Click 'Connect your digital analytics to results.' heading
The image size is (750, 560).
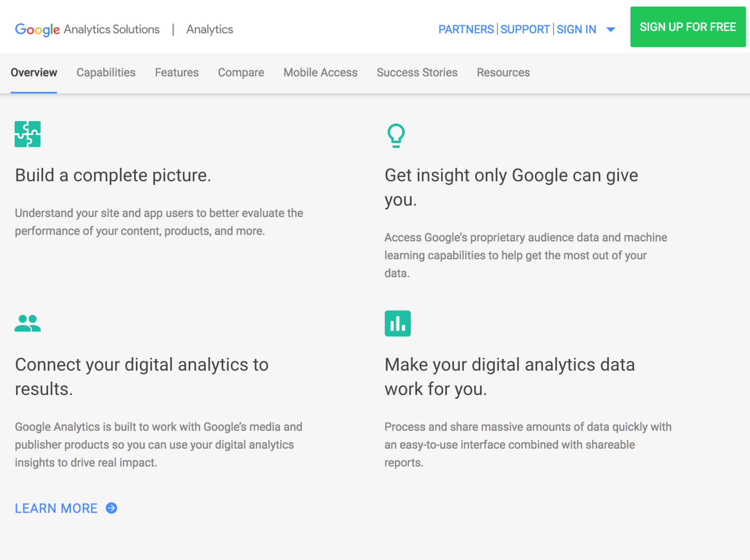pos(142,377)
